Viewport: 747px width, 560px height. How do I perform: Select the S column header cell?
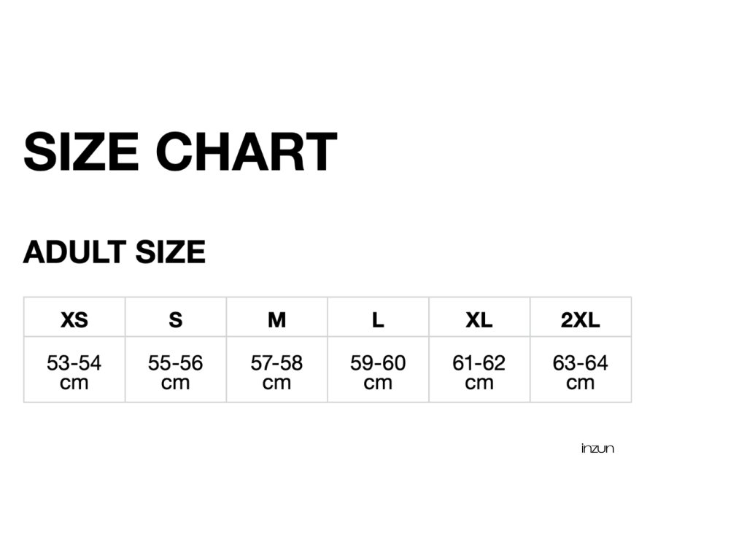pos(176,319)
